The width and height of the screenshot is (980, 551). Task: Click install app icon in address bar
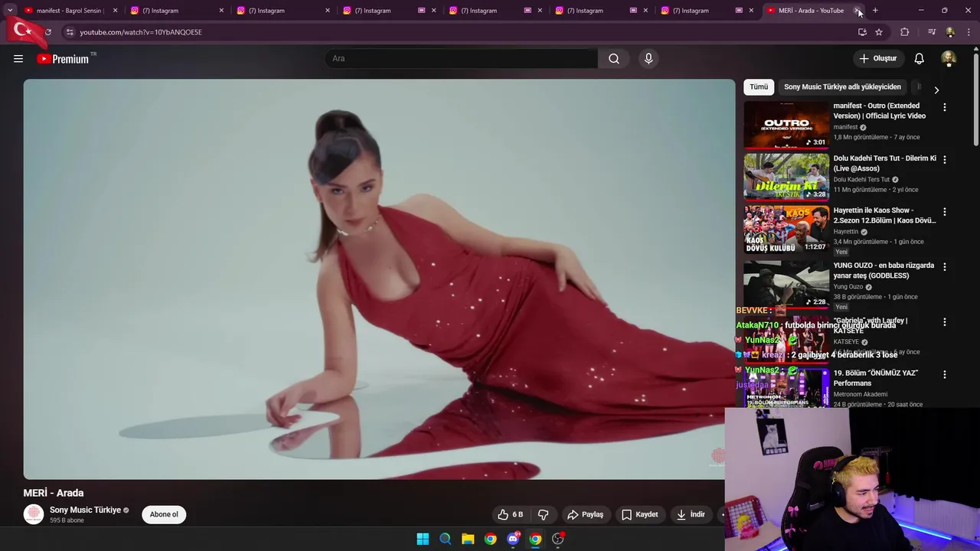[862, 32]
